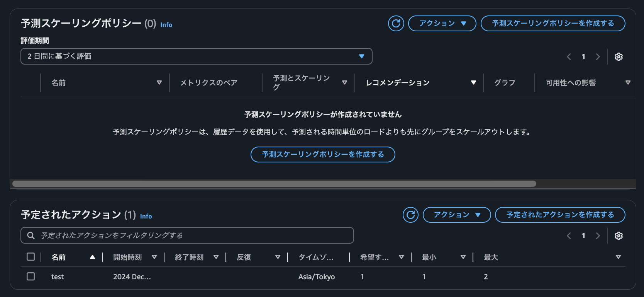
Task: Refresh the 予定されたアクション list
Action: [410, 215]
